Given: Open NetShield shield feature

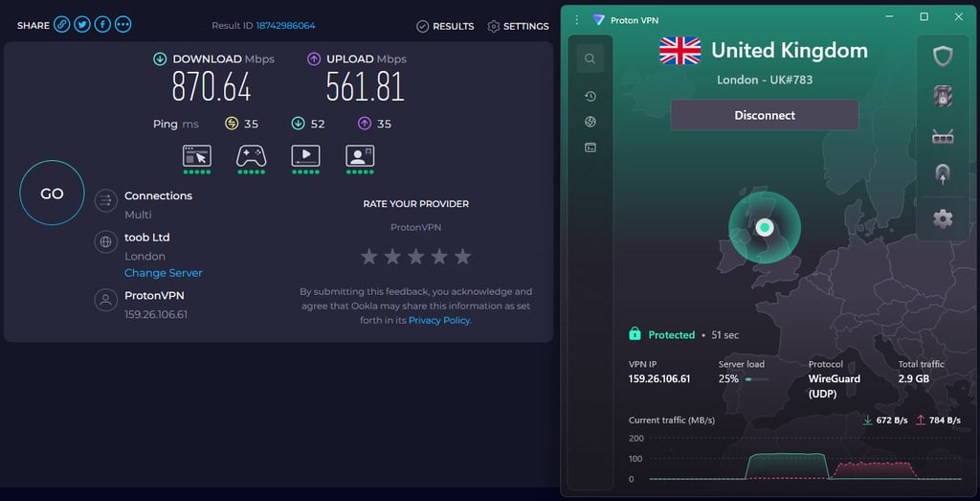Looking at the screenshot, I should click(943, 57).
